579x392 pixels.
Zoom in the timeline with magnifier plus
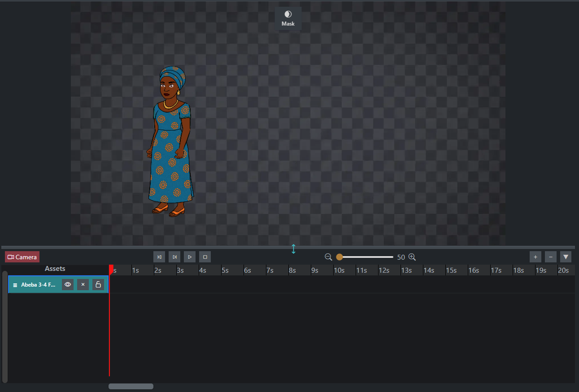pos(412,257)
